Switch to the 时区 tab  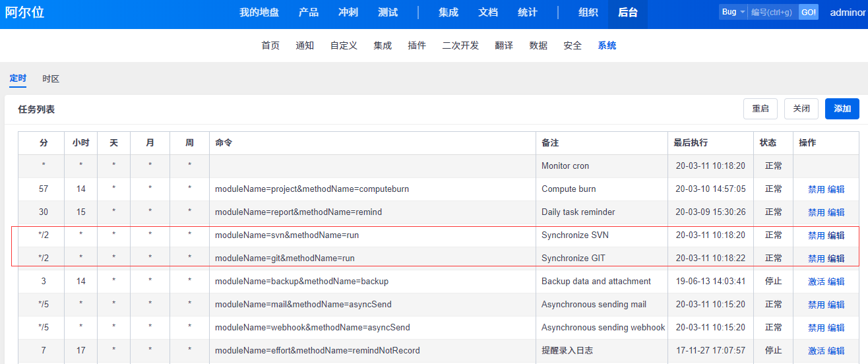click(x=51, y=78)
